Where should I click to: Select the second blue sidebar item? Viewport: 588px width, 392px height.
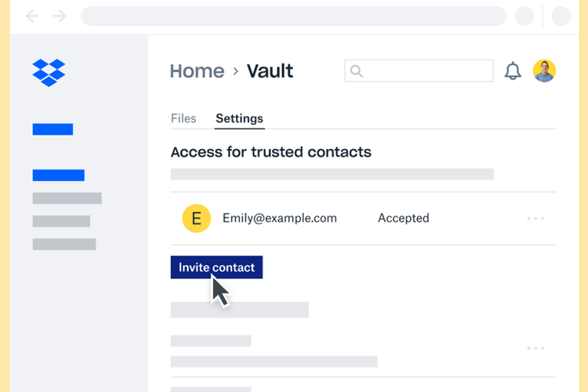coord(58,176)
